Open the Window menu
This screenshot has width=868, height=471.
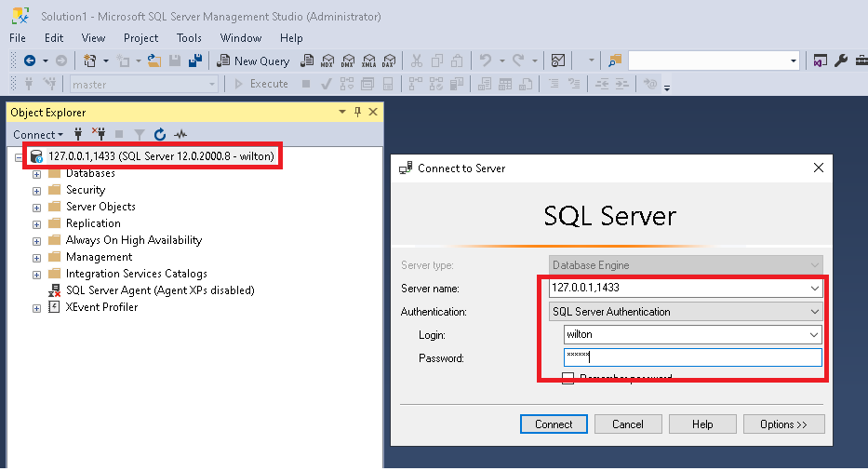(241, 38)
